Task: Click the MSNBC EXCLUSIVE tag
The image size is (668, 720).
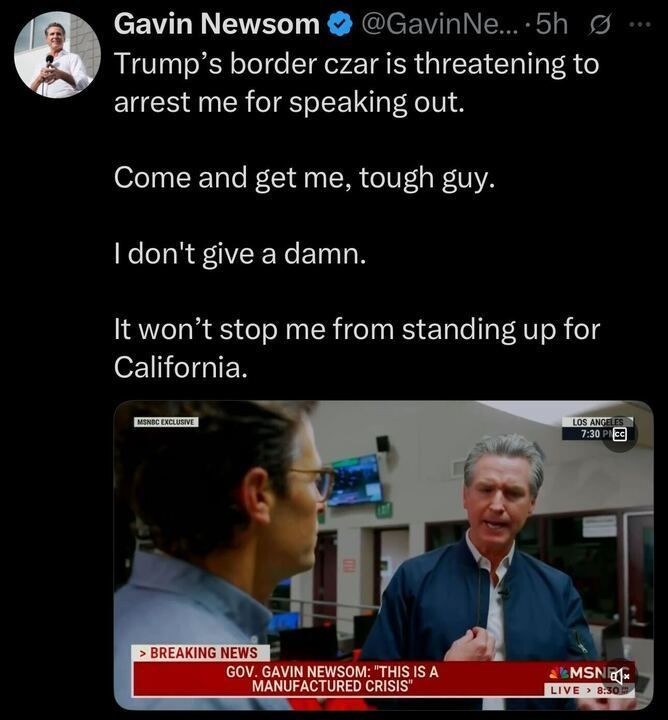Action: [166, 422]
